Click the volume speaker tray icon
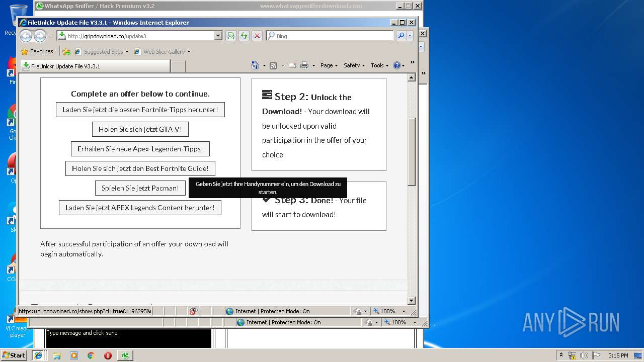The width and height of the screenshot is (644, 362). click(584, 355)
